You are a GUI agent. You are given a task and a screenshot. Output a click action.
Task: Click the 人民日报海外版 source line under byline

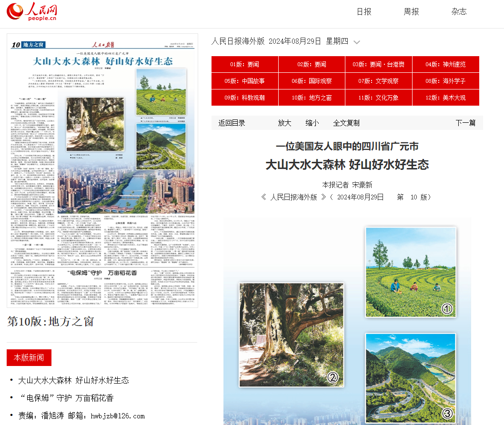(x=346, y=197)
